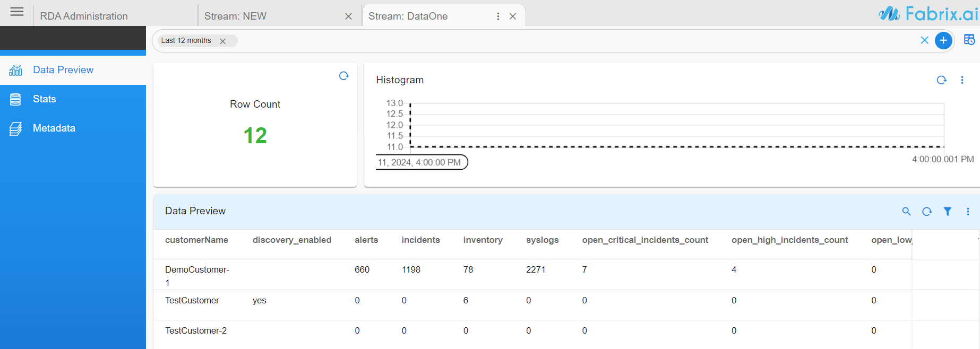Open the time range table icon
This screenshot has height=349, width=980.
click(969, 40)
